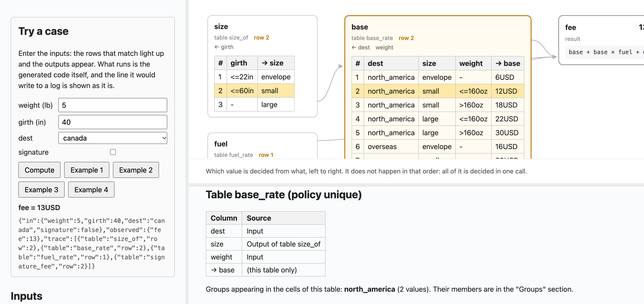Click 'row 1' label in fuel card
644x304 pixels.
266,155
